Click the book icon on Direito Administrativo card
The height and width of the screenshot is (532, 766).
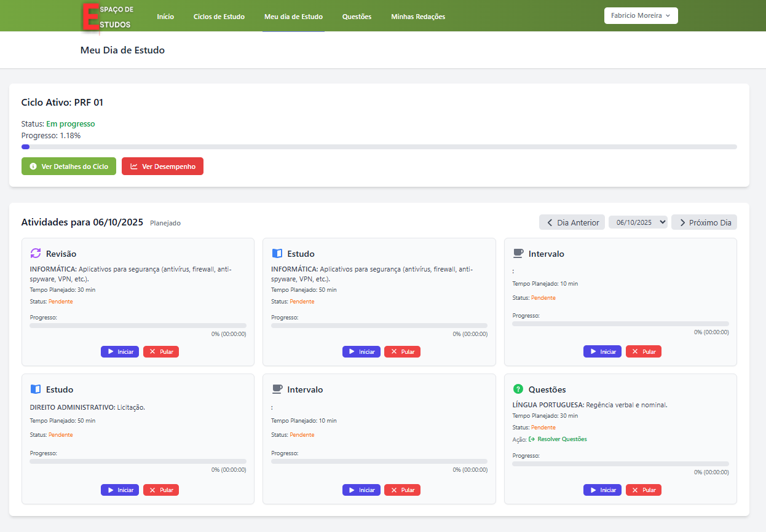[36, 389]
